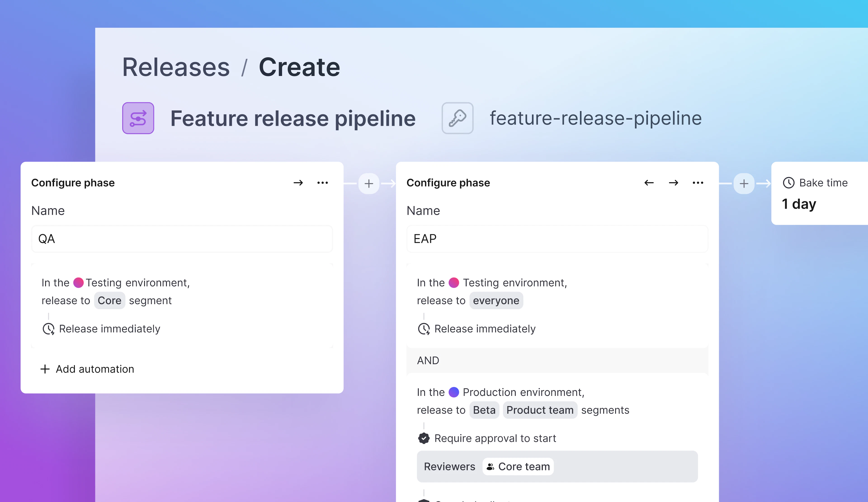Click Add automation in the QA phase

87,369
